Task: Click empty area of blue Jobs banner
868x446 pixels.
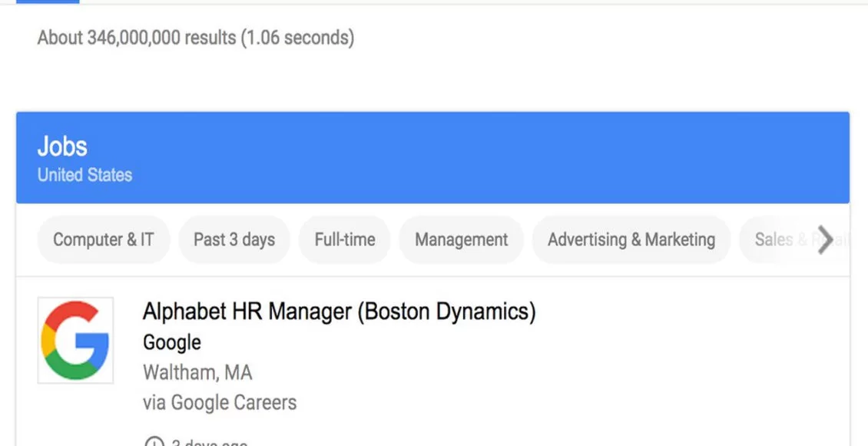Action: pyautogui.click(x=499, y=158)
